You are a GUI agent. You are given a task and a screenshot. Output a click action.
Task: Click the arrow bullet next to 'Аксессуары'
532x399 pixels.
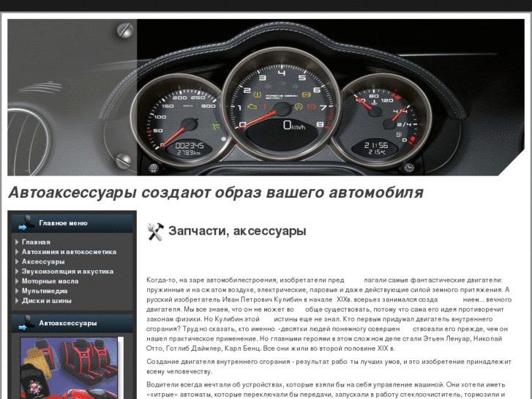[x=17, y=261]
